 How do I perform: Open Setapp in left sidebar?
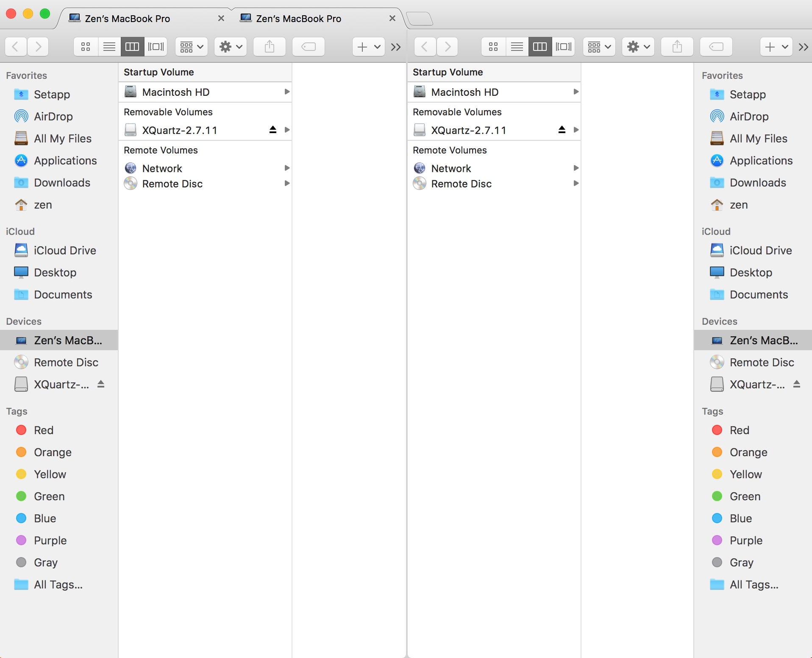(x=59, y=94)
